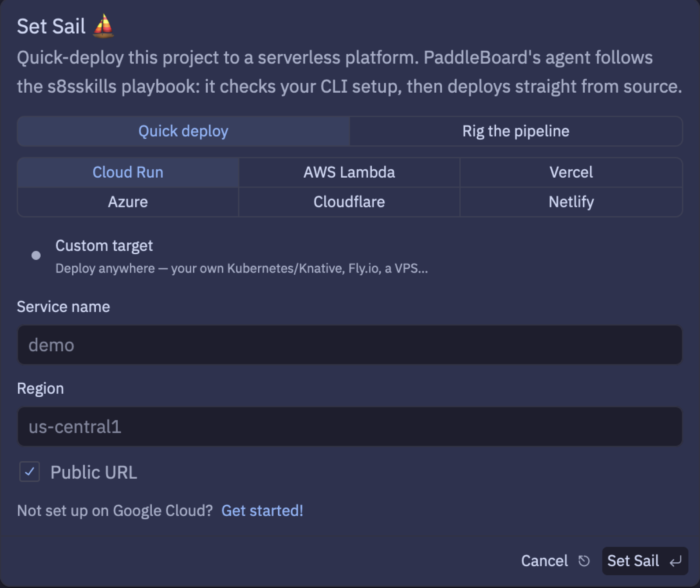Open the Rig the pipeline tab
700x588 pixels.
(516, 131)
